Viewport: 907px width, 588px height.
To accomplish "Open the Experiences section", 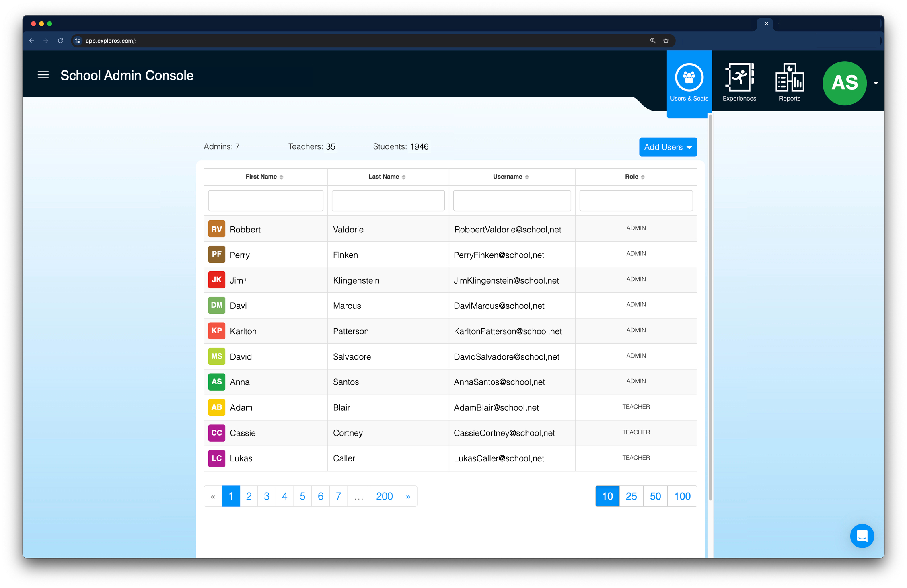I will 739,83.
